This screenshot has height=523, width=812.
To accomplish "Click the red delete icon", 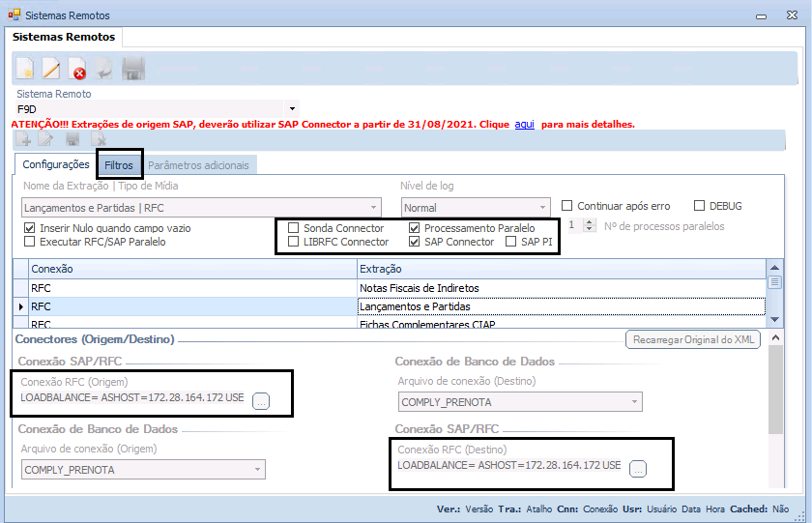I will (x=78, y=70).
